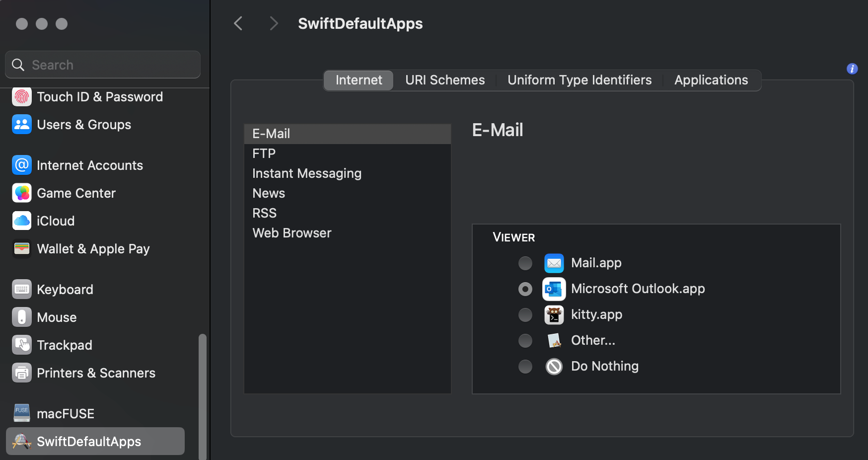Click the Printers & Scanners icon
868x460 pixels.
(x=22, y=373)
